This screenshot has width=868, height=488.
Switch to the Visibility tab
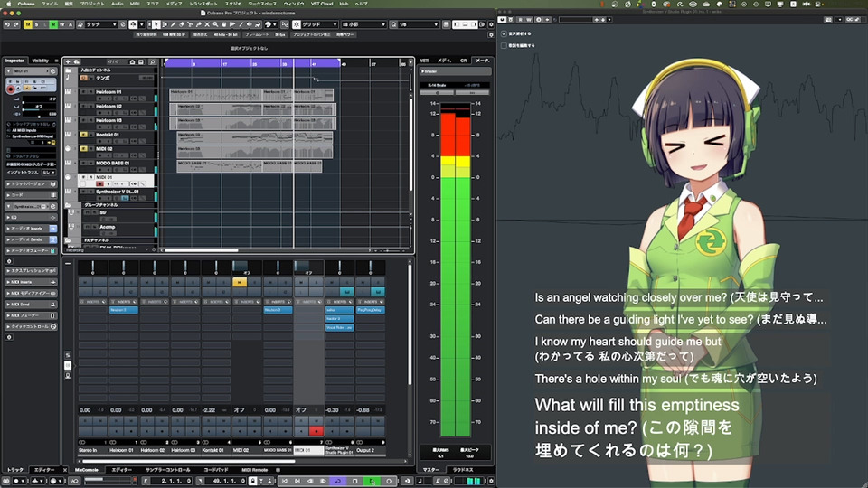pos(41,61)
